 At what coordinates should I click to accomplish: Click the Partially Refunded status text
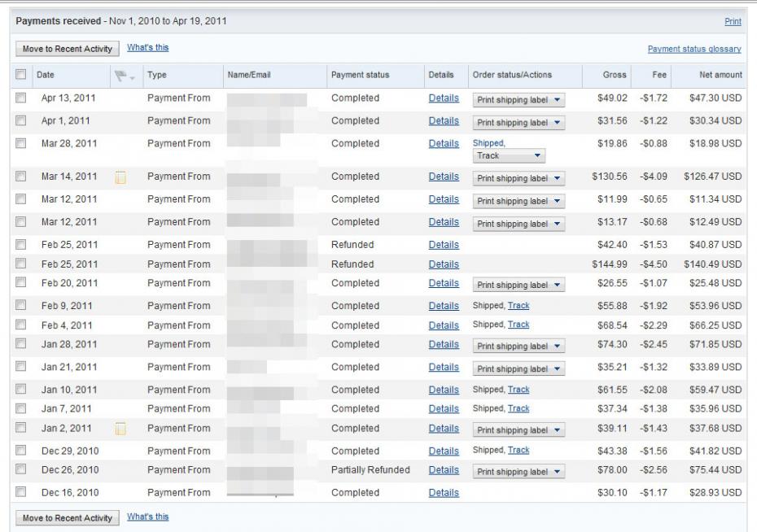(370, 470)
